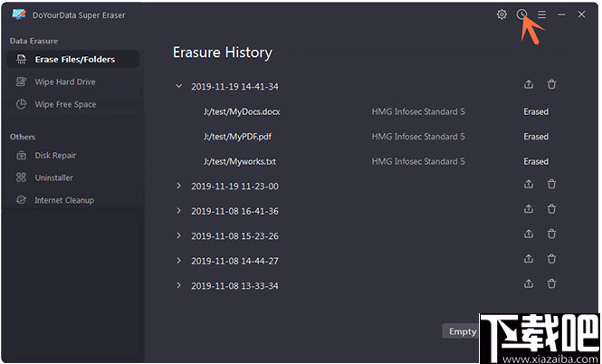Export the 2019-11-08 13-33-34 record

point(529,283)
